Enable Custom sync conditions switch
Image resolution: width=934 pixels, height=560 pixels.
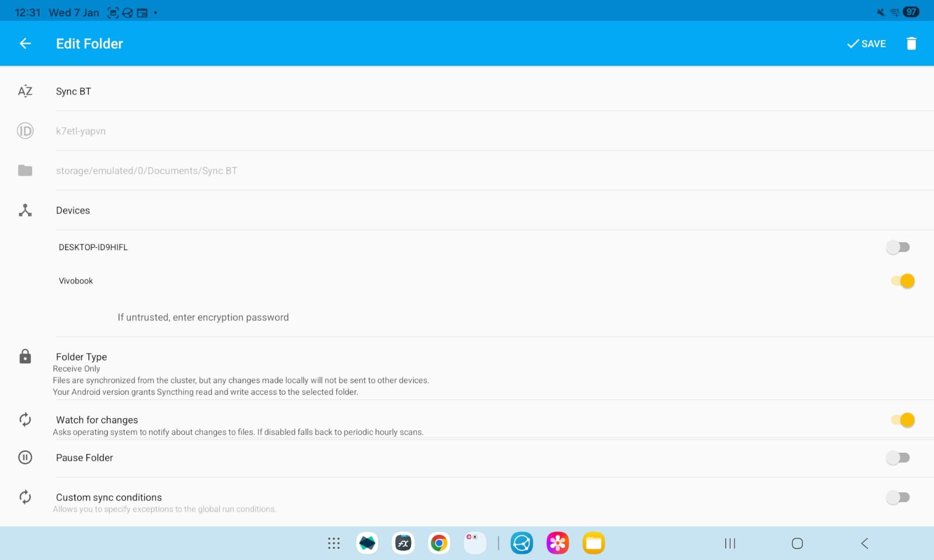click(x=898, y=498)
